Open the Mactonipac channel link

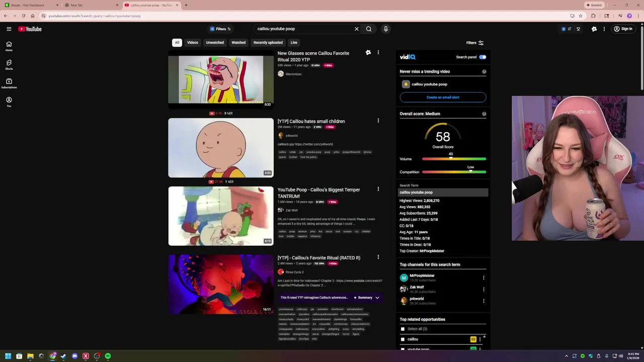point(294,74)
